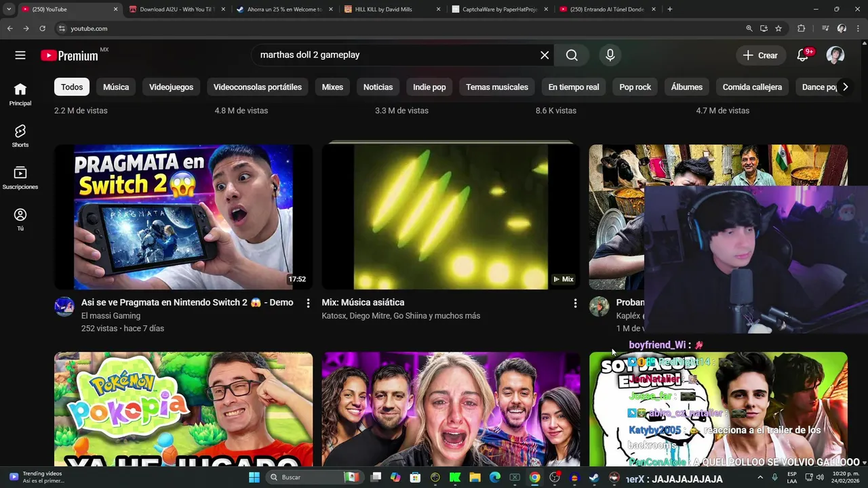Open the El massi Gaming channel link
This screenshot has width=868, height=488.
coord(111,316)
